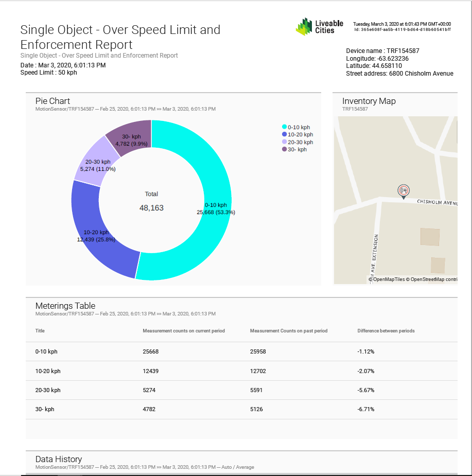The height and width of the screenshot is (476, 472).
Task: Click past period value 5591
Action: click(256, 390)
